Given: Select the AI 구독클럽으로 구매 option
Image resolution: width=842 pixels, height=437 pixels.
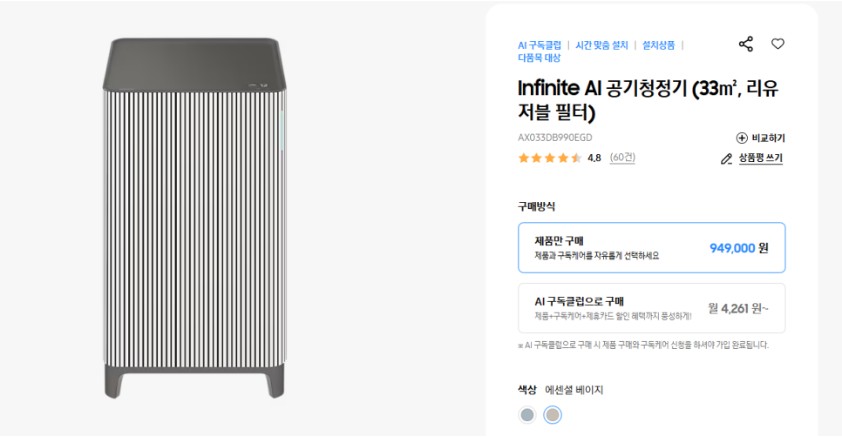Looking at the screenshot, I should tap(651, 308).
